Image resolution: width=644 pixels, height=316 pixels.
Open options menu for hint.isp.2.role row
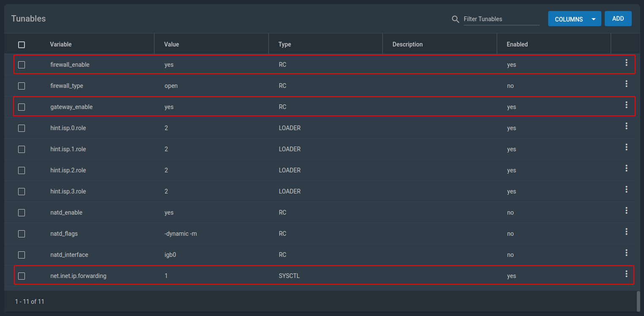626,168
